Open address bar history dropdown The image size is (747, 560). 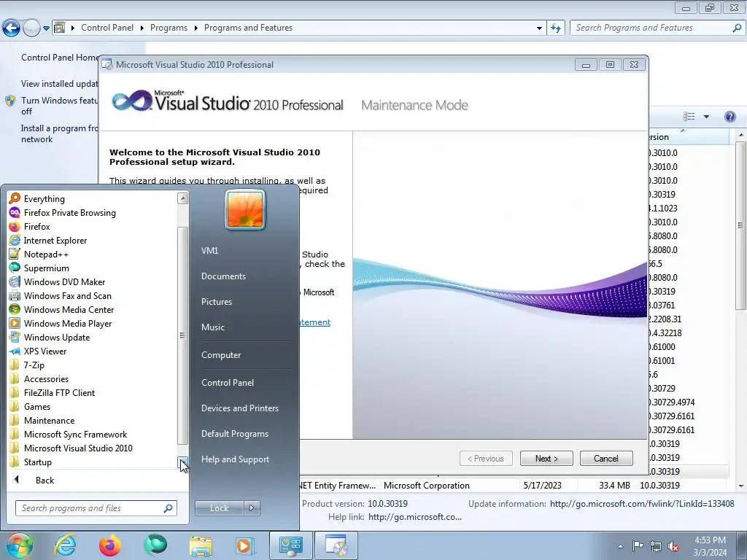click(x=539, y=28)
